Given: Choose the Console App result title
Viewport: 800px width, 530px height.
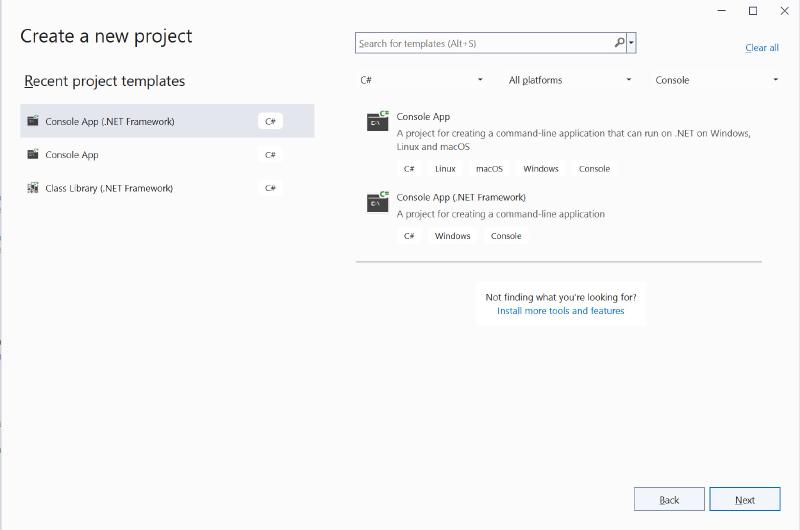Looking at the screenshot, I should click(423, 117).
